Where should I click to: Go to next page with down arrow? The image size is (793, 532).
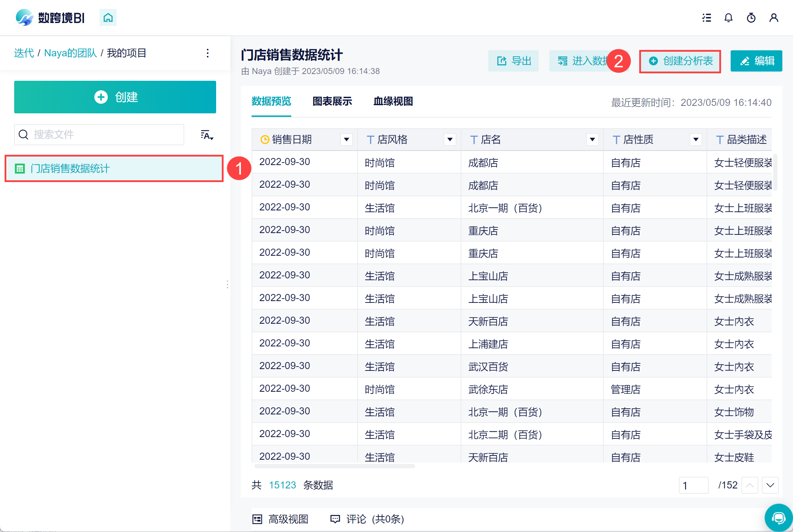coord(770,485)
